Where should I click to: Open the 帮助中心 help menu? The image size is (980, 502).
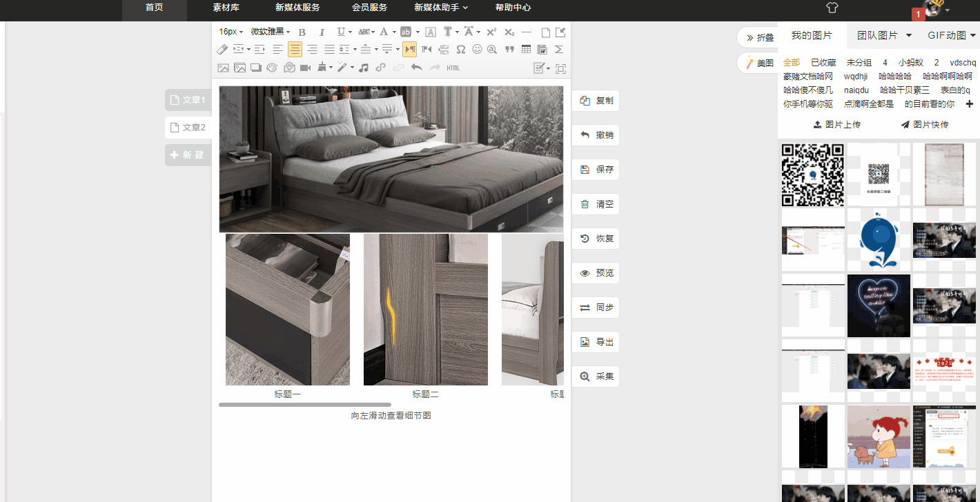pyautogui.click(x=513, y=8)
